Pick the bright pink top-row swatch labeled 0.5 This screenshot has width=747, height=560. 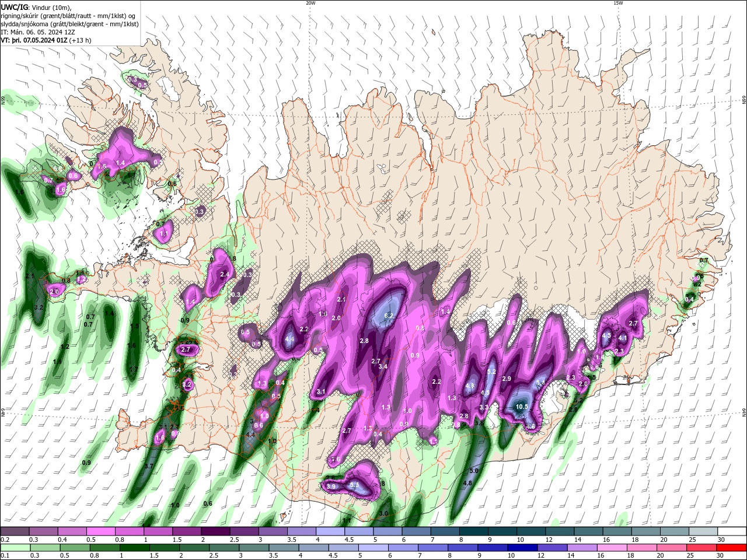click(x=100, y=531)
